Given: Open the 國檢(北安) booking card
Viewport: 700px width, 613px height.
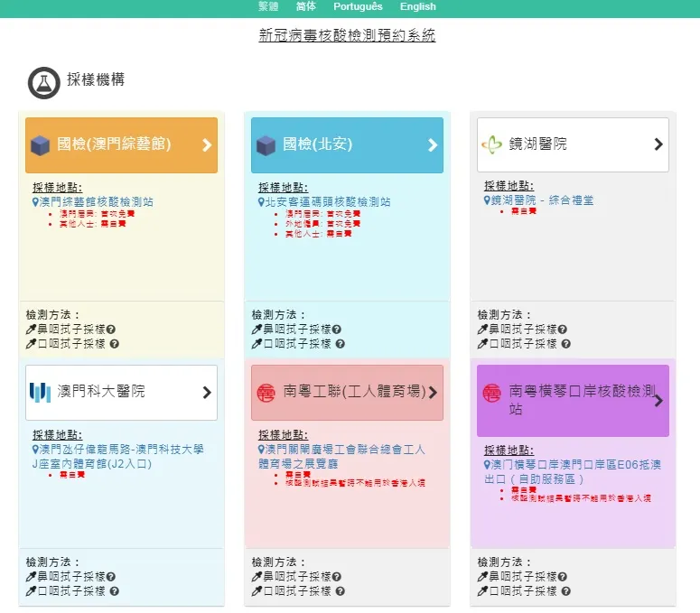Looking at the screenshot, I should (x=347, y=145).
